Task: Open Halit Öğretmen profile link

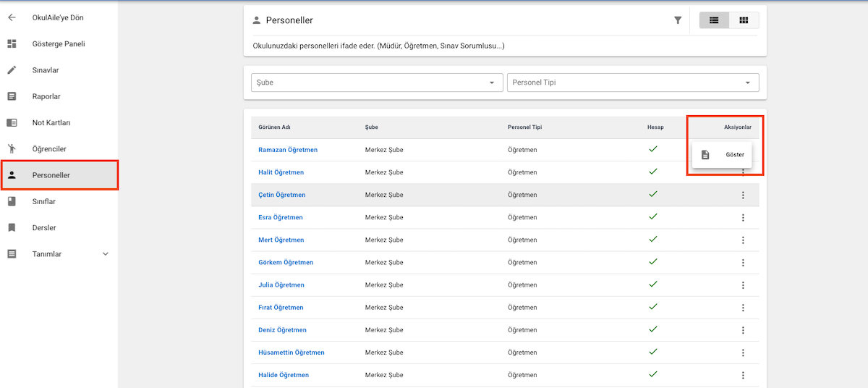Action: (281, 172)
